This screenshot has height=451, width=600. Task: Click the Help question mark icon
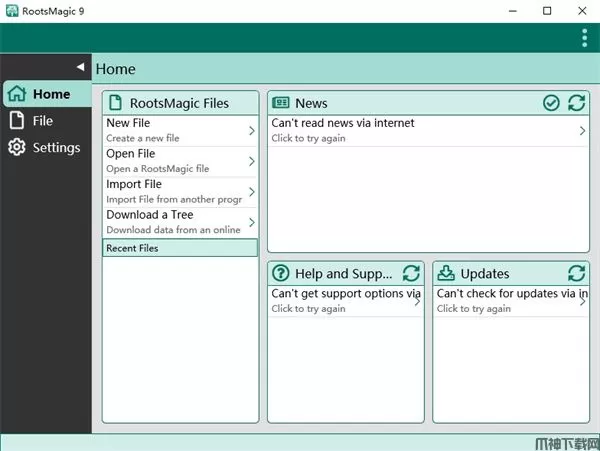pos(281,274)
